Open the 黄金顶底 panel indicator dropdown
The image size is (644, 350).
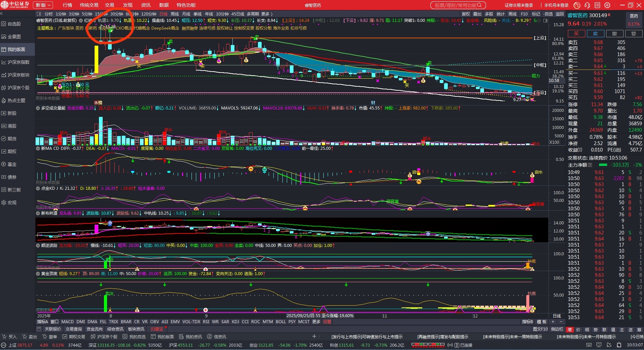pyautogui.click(x=38, y=274)
